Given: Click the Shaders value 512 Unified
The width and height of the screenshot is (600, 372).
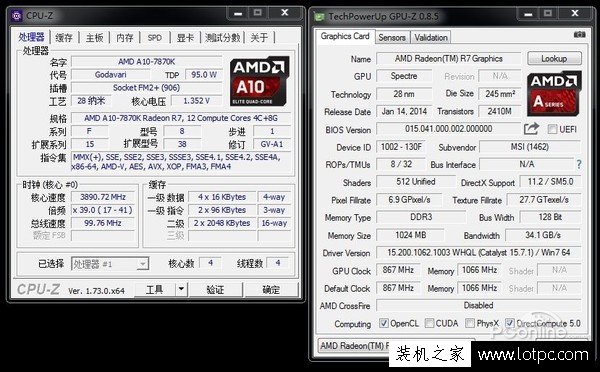Looking at the screenshot, I should 416,182.
